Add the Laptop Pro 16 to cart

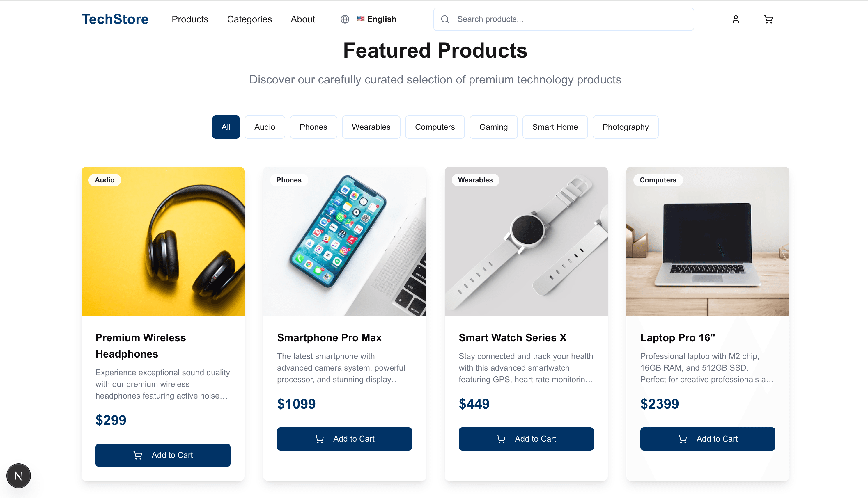coord(708,439)
